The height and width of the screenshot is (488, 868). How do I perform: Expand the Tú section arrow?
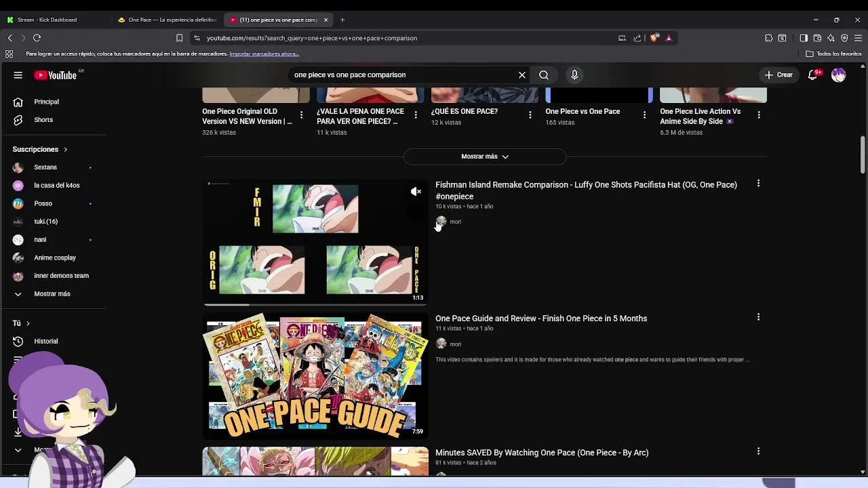28,323
